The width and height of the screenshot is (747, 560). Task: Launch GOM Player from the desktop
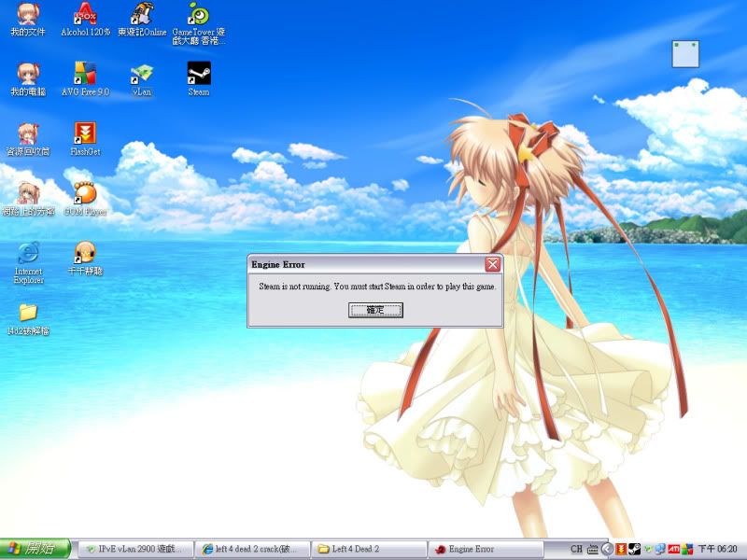point(85,193)
